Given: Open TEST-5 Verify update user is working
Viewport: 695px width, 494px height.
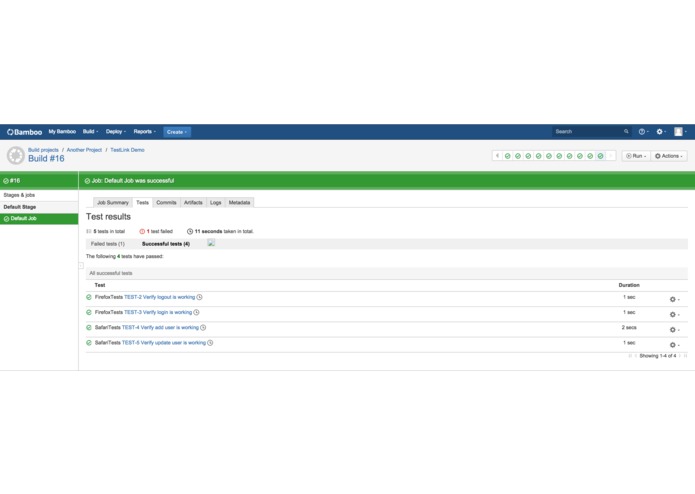Looking at the screenshot, I should (164, 342).
